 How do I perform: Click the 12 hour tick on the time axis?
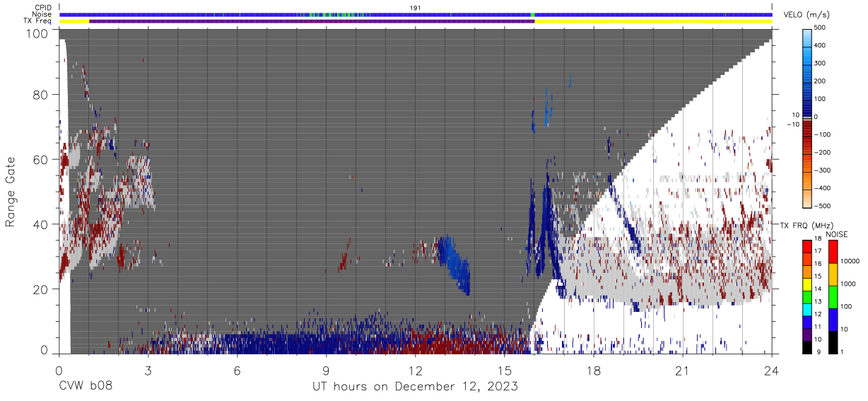416,371
